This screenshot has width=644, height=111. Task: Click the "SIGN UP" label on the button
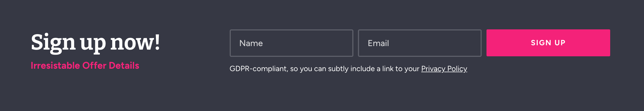548,43
